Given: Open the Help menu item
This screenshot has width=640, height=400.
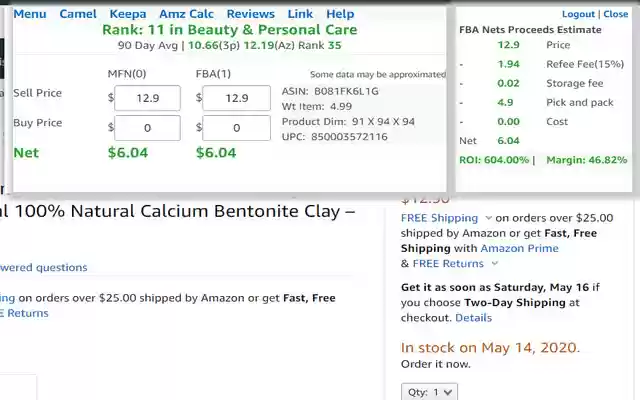Looking at the screenshot, I should click(x=340, y=14).
